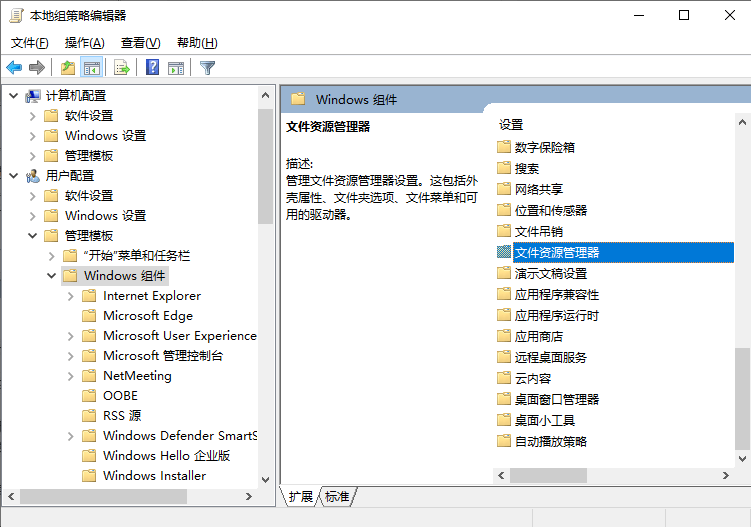Expand Microsoft 管理控制台 node
Screen dimensions: 751x527
pyautogui.click(x=71, y=356)
